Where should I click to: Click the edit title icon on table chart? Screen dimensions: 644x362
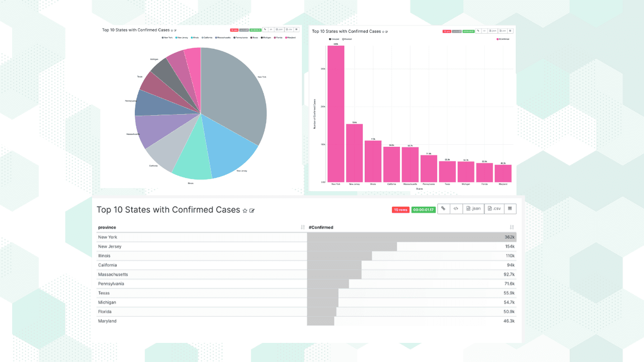(x=252, y=211)
